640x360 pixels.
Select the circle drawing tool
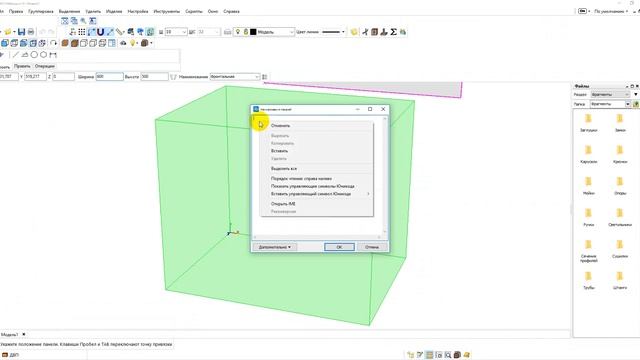[34, 54]
